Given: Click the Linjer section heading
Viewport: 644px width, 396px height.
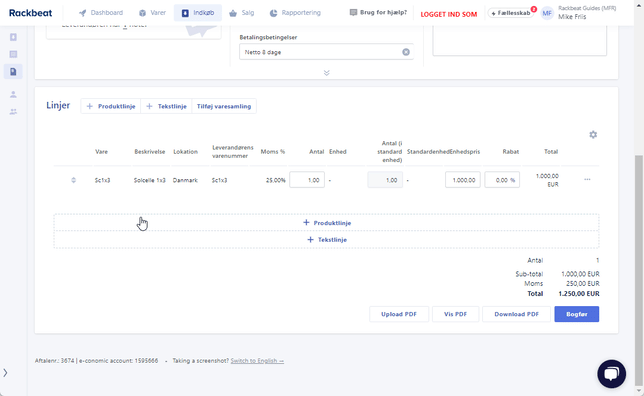Looking at the screenshot, I should click(x=58, y=105).
